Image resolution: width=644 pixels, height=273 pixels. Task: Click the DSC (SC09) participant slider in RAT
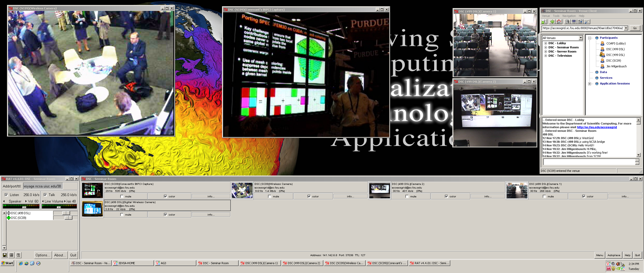click(x=69, y=218)
